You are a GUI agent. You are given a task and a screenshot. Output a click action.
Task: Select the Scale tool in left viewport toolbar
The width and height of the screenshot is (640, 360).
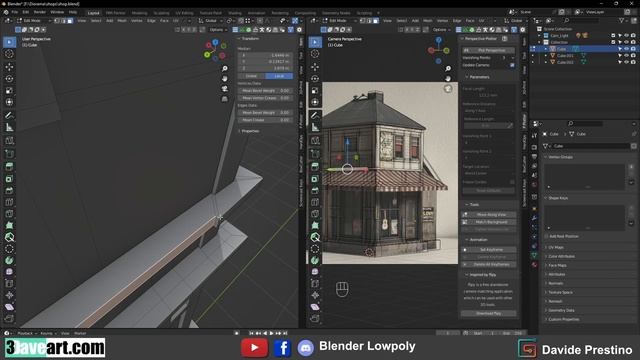tap(9, 90)
